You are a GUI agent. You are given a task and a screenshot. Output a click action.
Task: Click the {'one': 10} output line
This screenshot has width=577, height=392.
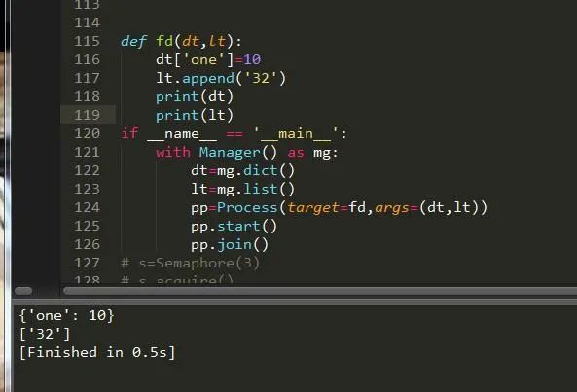pos(67,315)
